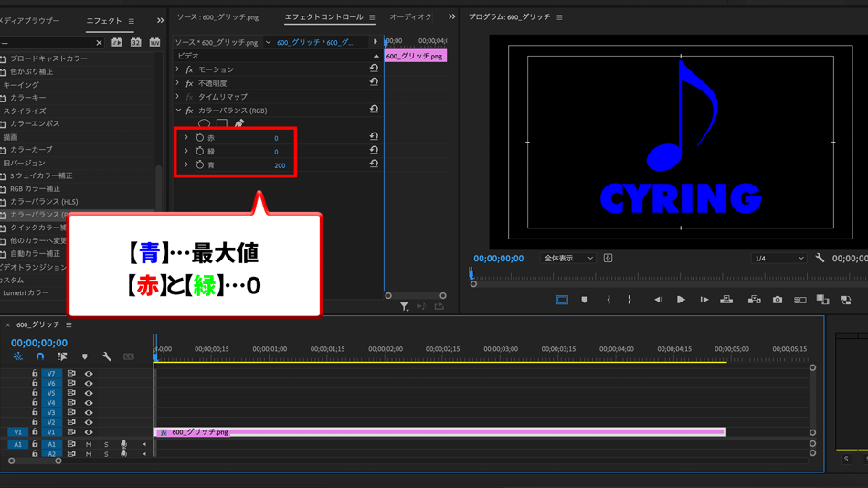Switch to the エフェクトコントロール tab
The height and width of the screenshot is (488, 868).
tap(323, 17)
